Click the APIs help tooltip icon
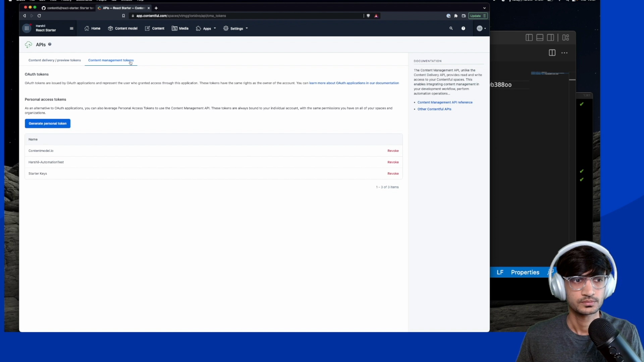 pyautogui.click(x=50, y=44)
